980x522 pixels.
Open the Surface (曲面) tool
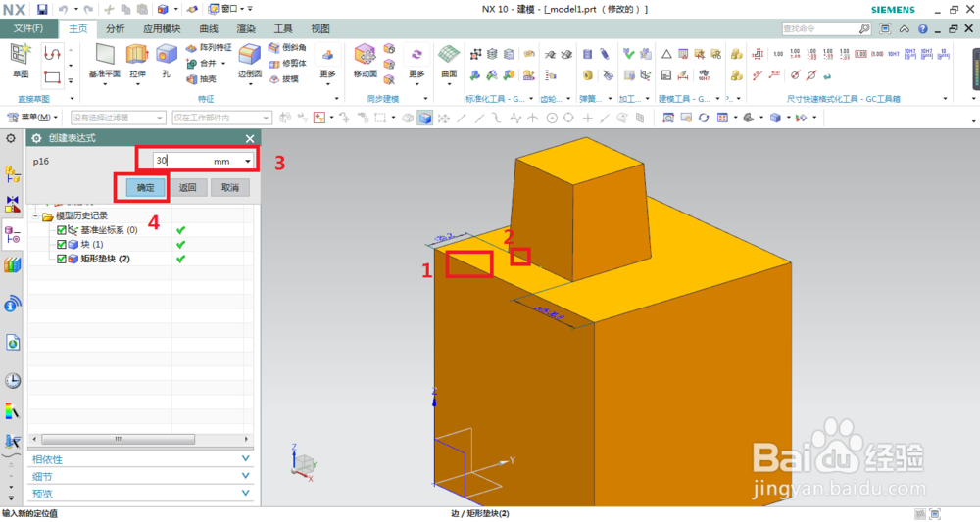(x=449, y=55)
